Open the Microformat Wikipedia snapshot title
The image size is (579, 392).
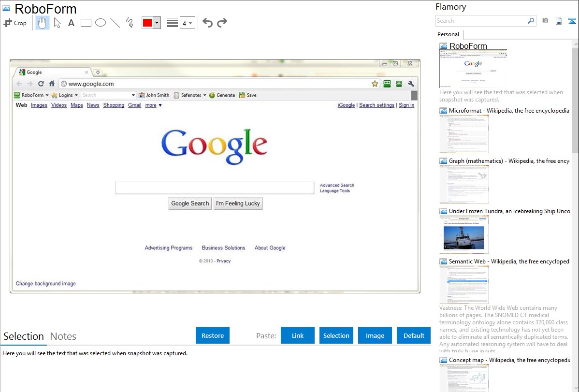509,111
